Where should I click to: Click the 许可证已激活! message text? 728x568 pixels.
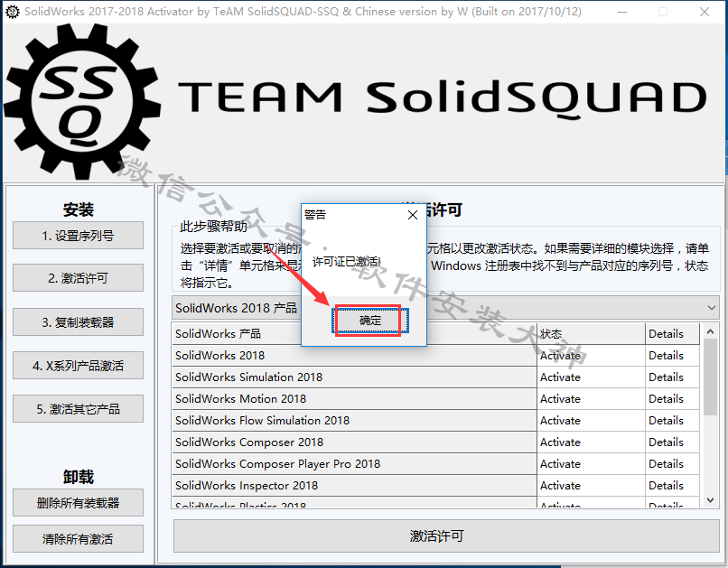(x=346, y=262)
